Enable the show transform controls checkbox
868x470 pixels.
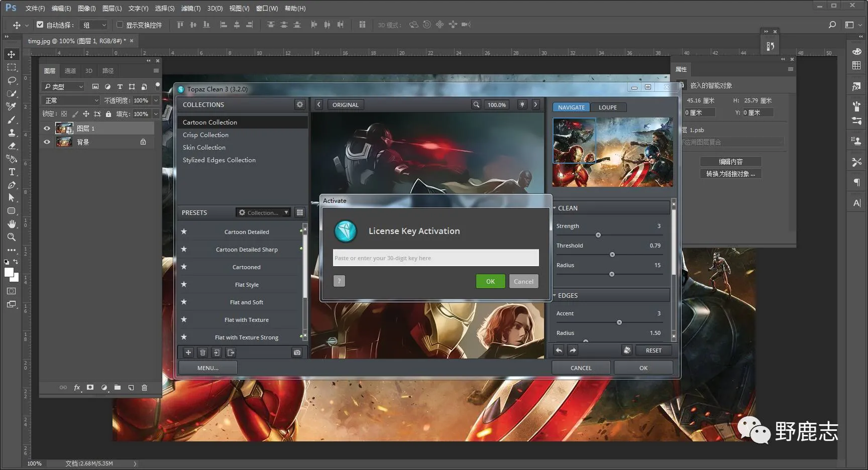pyautogui.click(x=120, y=25)
